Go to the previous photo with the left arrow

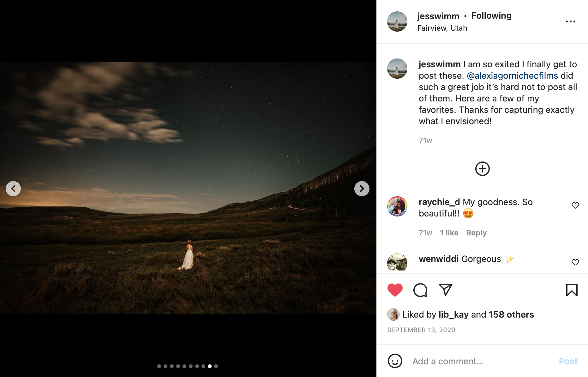pos(13,189)
